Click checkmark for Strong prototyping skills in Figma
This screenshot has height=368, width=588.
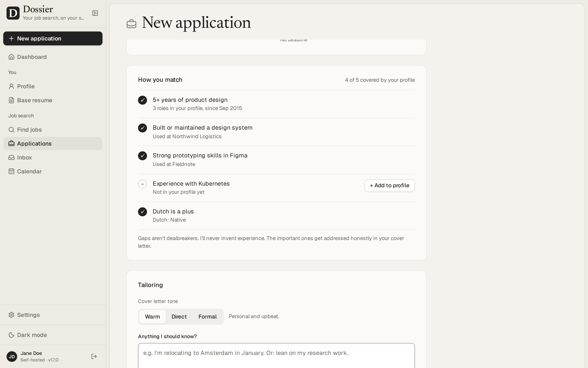[142, 156]
